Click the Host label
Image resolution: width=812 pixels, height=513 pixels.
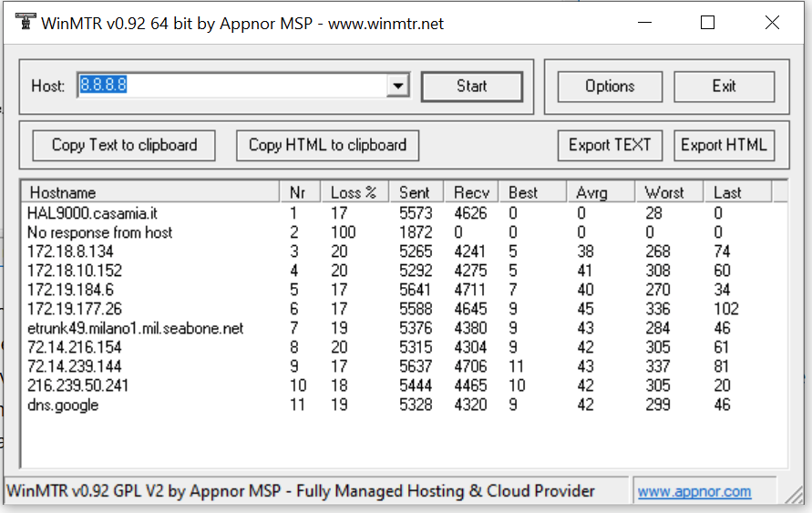47,86
